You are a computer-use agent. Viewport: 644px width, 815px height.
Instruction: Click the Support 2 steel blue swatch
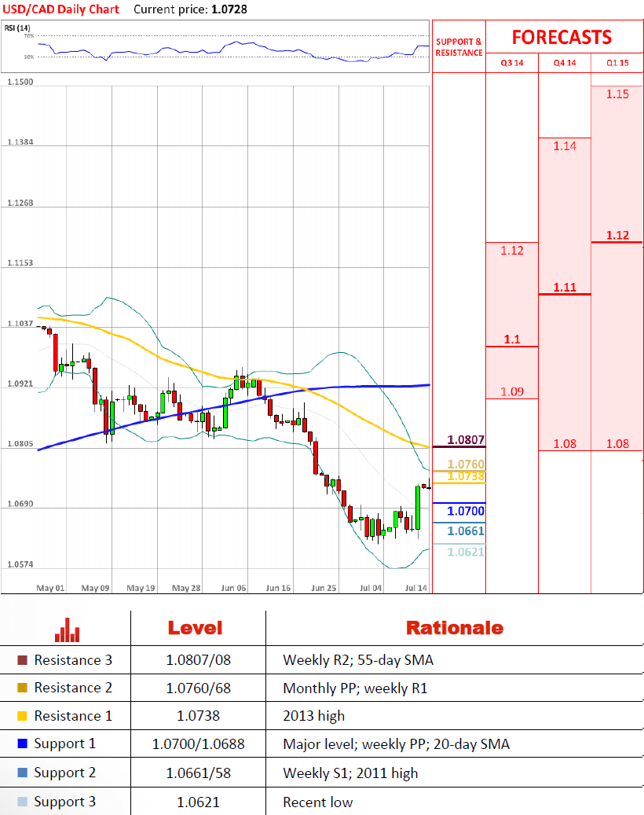22,773
